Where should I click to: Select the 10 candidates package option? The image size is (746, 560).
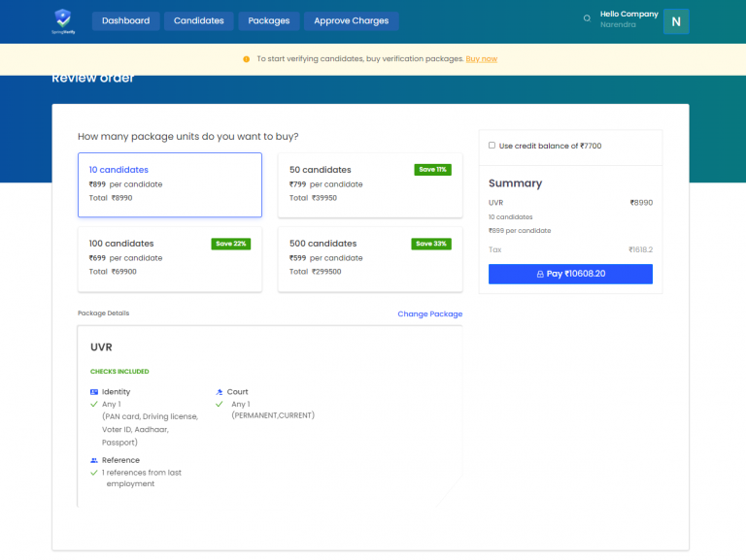(x=169, y=184)
